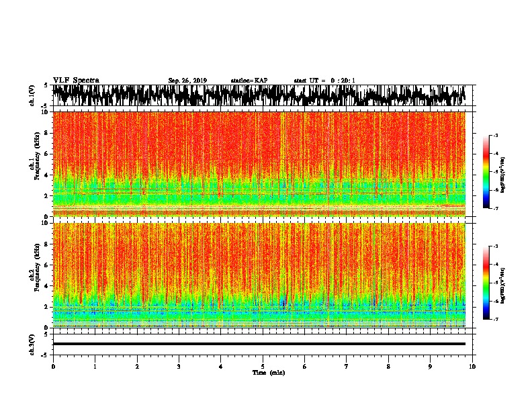
Task: Click time axis tick label '10'
Action: click(x=472, y=367)
